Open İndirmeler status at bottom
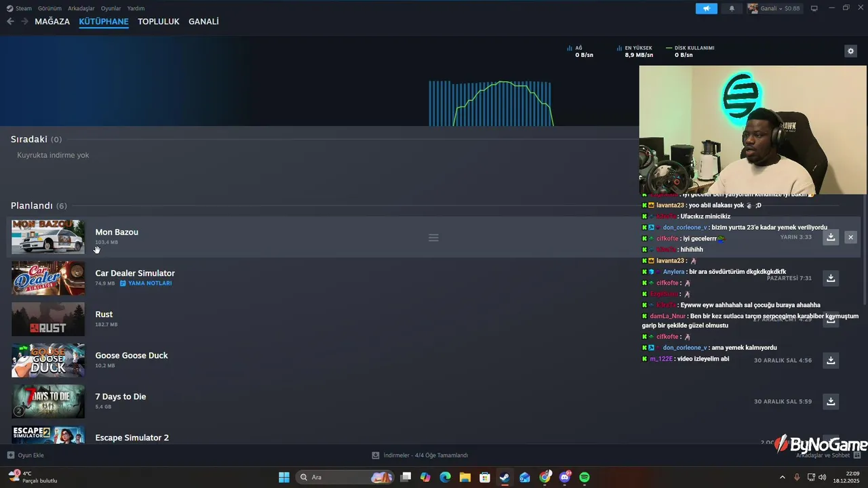This screenshot has width=868, height=488. coord(420,455)
